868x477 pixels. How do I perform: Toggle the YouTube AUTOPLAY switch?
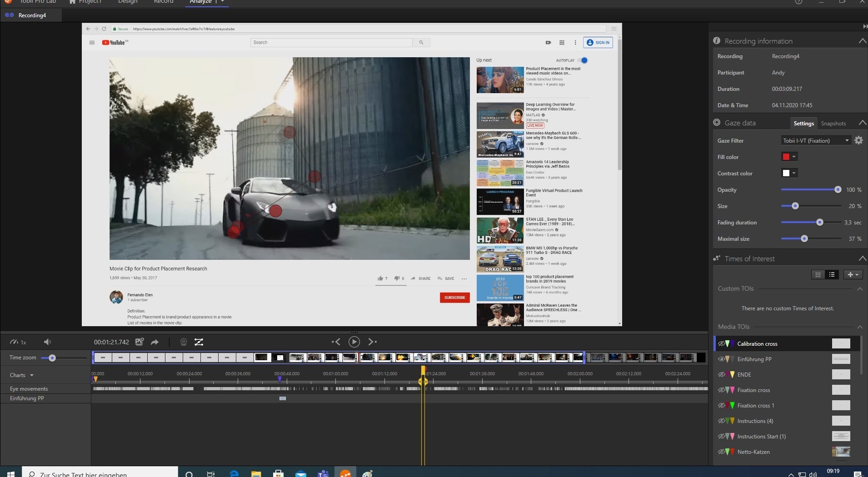(583, 60)
